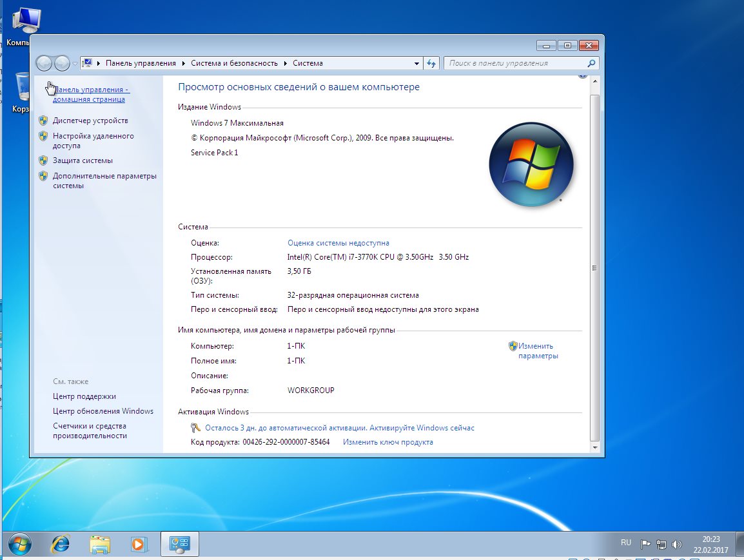Open the recent pages dropdown next to the forward arrow

[x=75, y=64]
